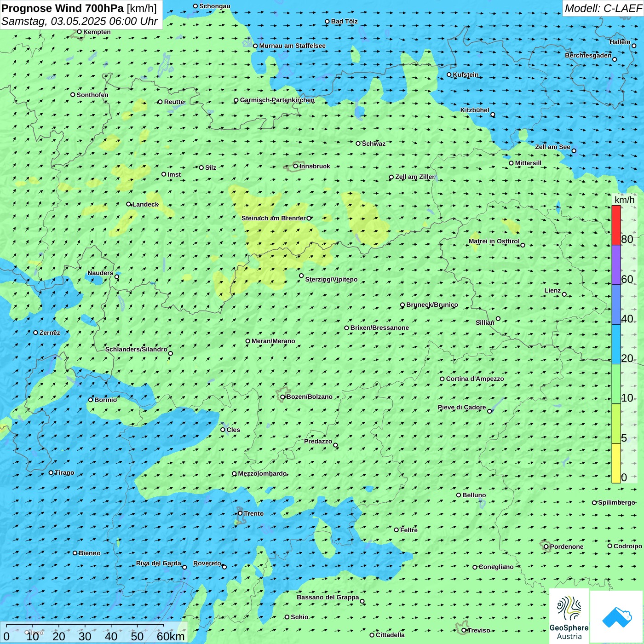Click the Trento city marker
644x644 pixels.
click(240, 513)
